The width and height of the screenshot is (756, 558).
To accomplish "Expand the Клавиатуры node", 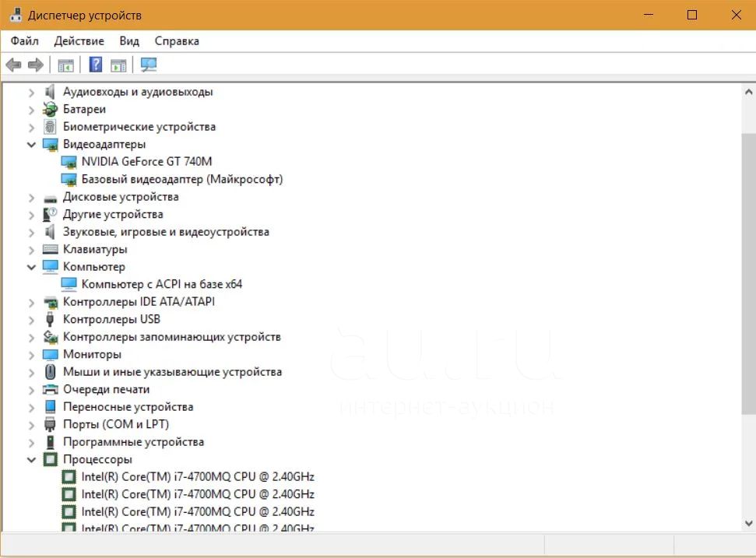I will (31, 250).
